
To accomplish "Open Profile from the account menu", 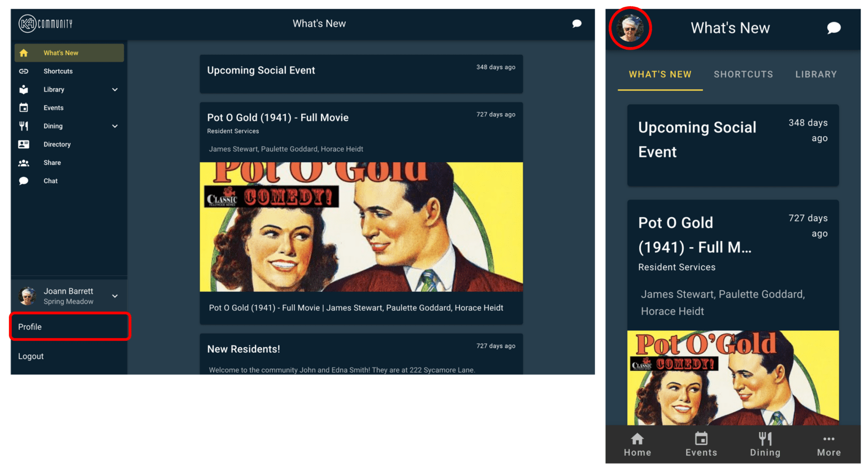I will pyautogui.click(x=30, y=327).
